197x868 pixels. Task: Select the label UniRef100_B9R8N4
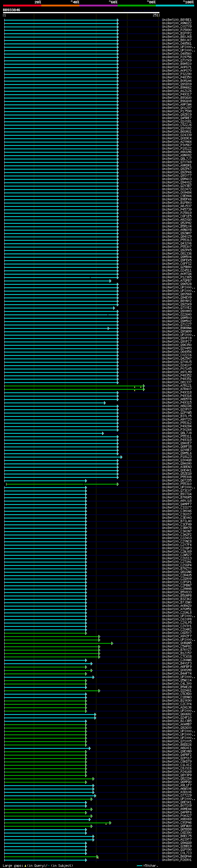coord(177,328)
